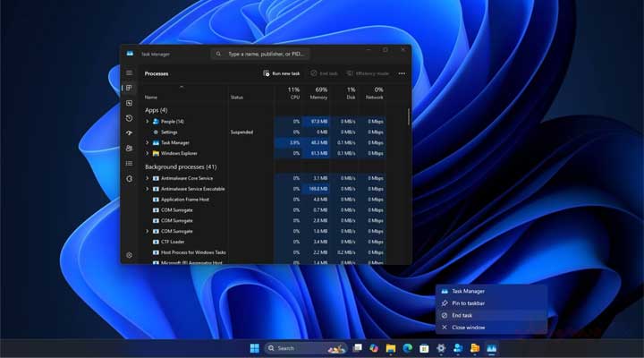Viewport: 644px width, 358px height.
Task: Open yellow File Explorer icon on taskbar
Action: (391, 348)
